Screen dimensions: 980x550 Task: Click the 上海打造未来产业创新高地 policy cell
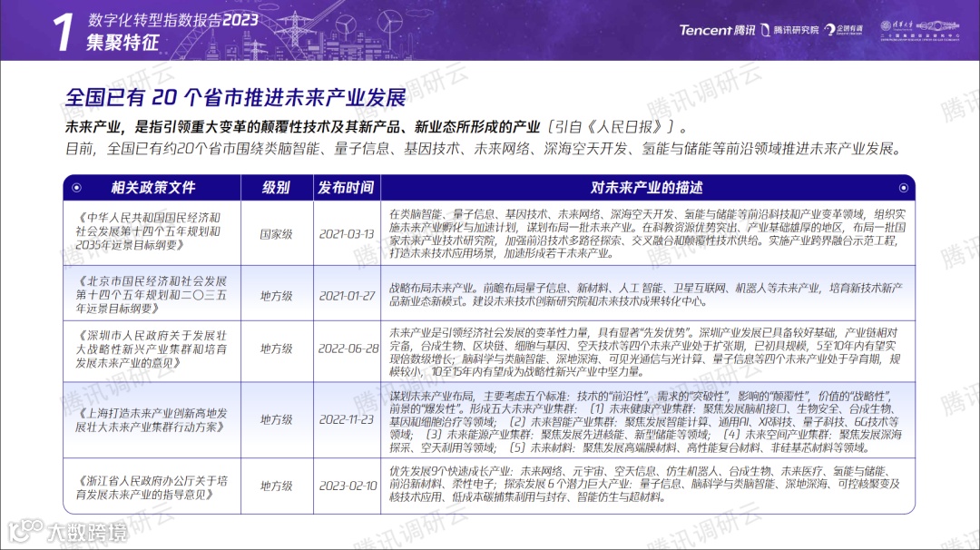152,420
